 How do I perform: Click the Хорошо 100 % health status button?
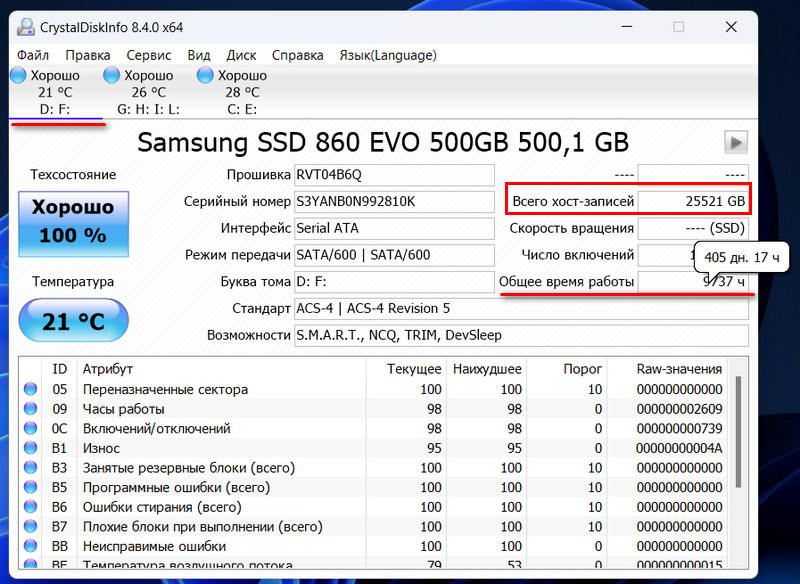(73, 224)
